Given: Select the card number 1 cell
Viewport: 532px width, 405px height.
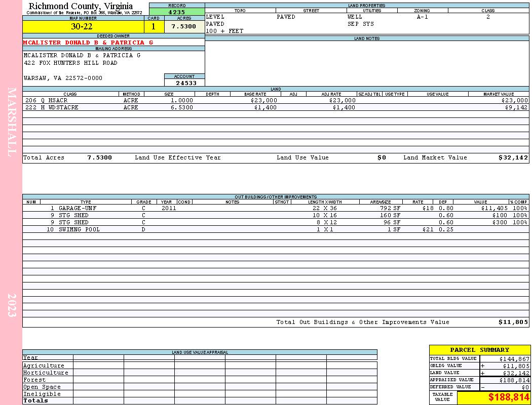Looking at the screenshot, I should tap(154, 26).
